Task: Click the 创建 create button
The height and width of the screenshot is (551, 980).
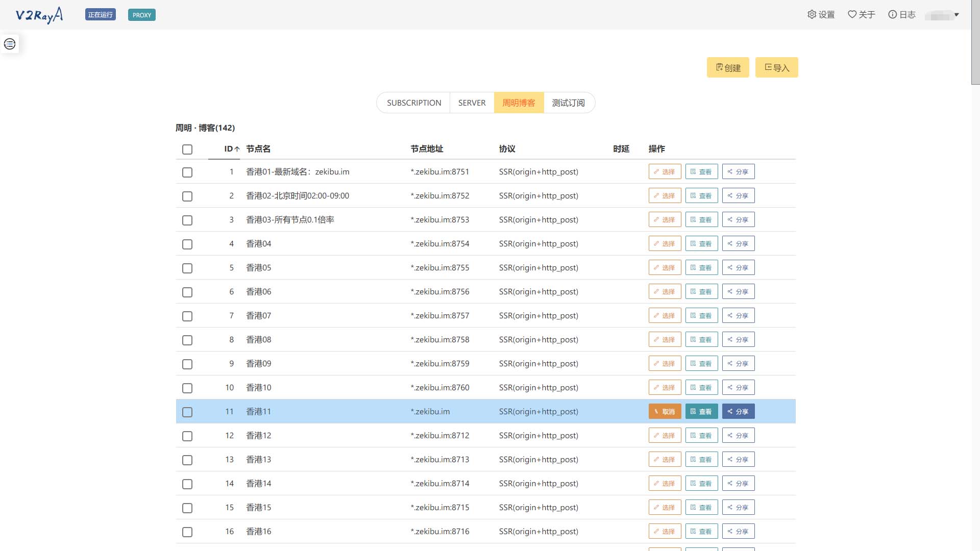Action: [x=728, y=67]
